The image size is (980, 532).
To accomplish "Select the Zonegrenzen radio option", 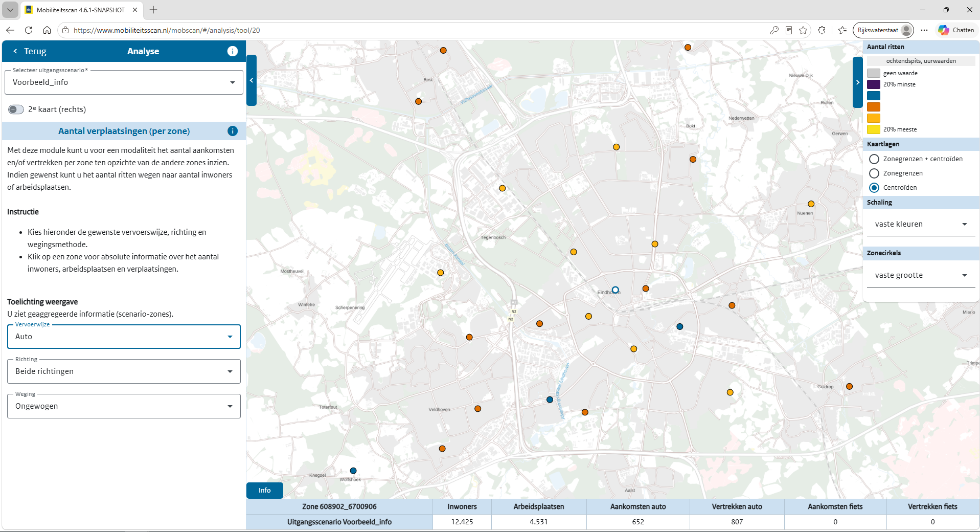I will point(874,173).
